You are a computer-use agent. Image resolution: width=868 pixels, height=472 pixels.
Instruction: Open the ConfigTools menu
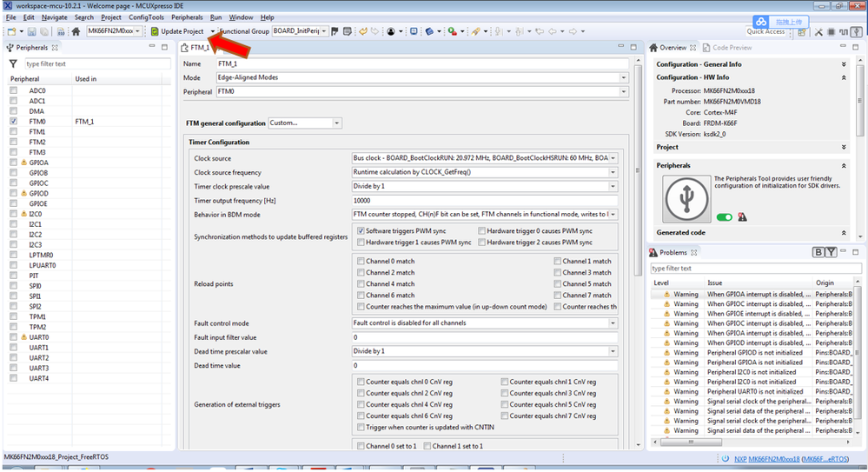tap(146, 17)
